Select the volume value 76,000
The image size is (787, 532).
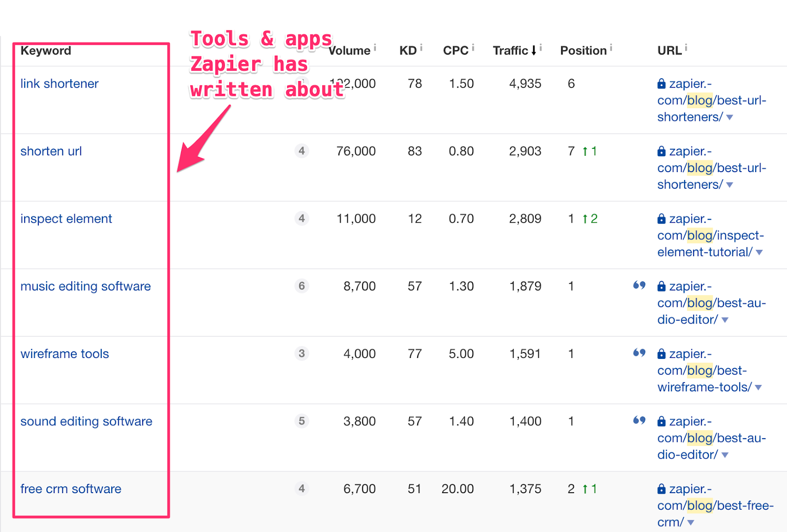pyautogui.click(x=356, y=151)
